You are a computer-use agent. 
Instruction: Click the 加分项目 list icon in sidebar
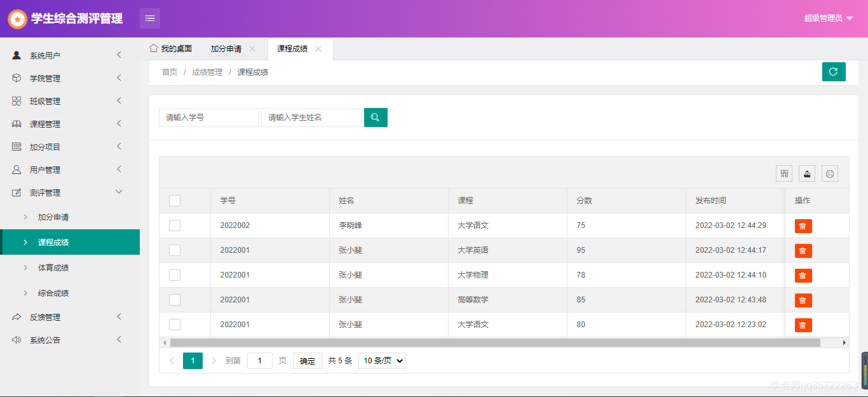[17, 147]
